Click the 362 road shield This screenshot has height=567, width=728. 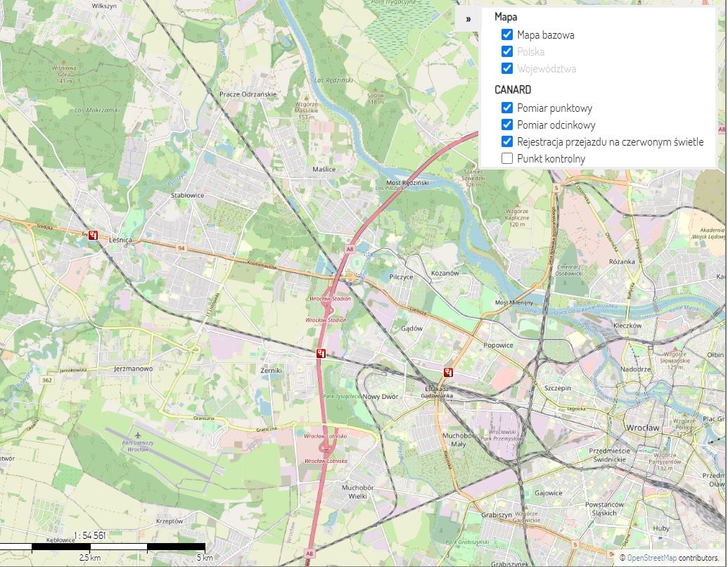click(47, 381)
